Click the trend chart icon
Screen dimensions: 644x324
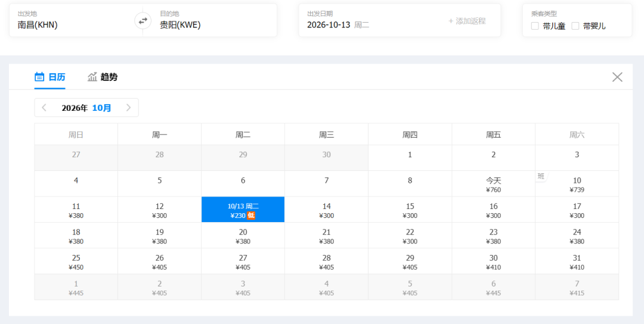(x=92, y=77)
